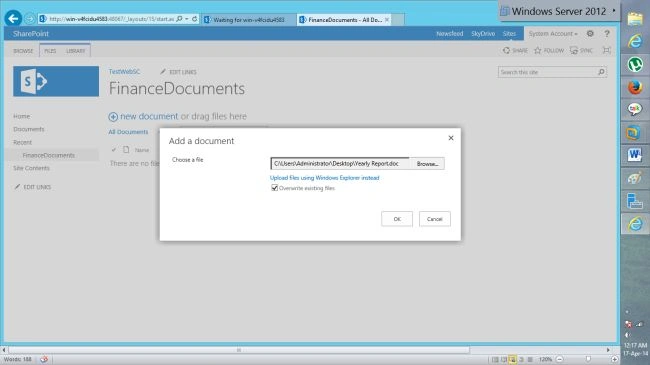
Task: Click OK in Add a document dialog
Action: (x=397, y=219)
